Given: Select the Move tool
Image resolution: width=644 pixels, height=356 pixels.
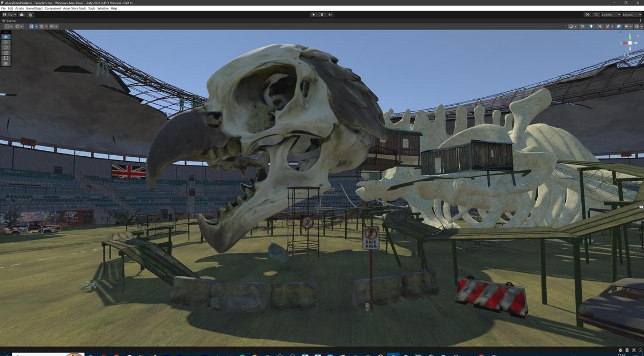Looking at the screenshot, I should (x=5, y=42).
